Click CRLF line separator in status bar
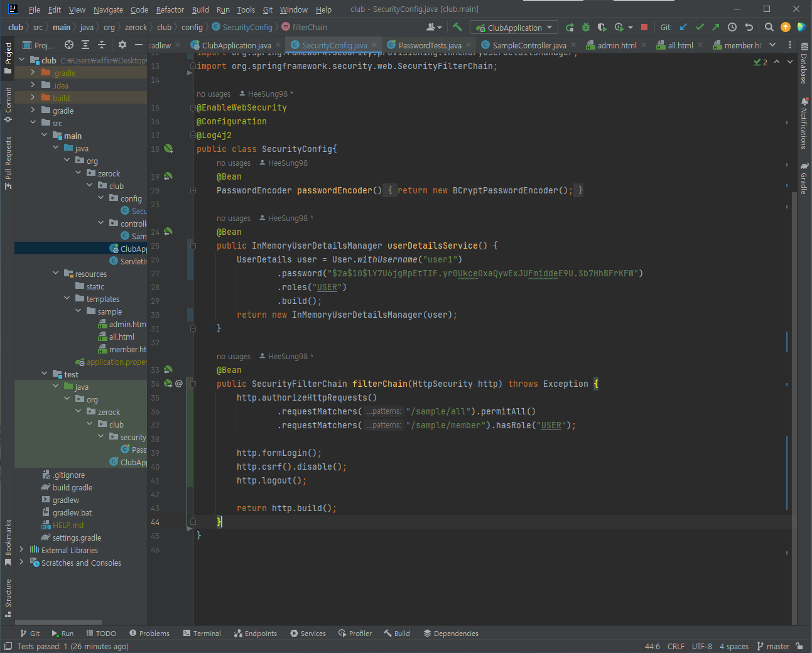Screen dimensions: 812x653 (x=676, y=646)
